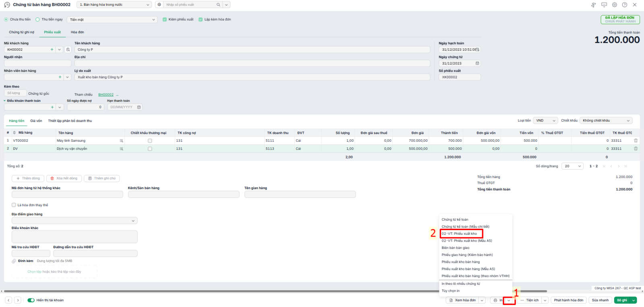Select the Thu tiền ngay radio button
This screenshot has width=644, height=307.
[x=37, y=19]
